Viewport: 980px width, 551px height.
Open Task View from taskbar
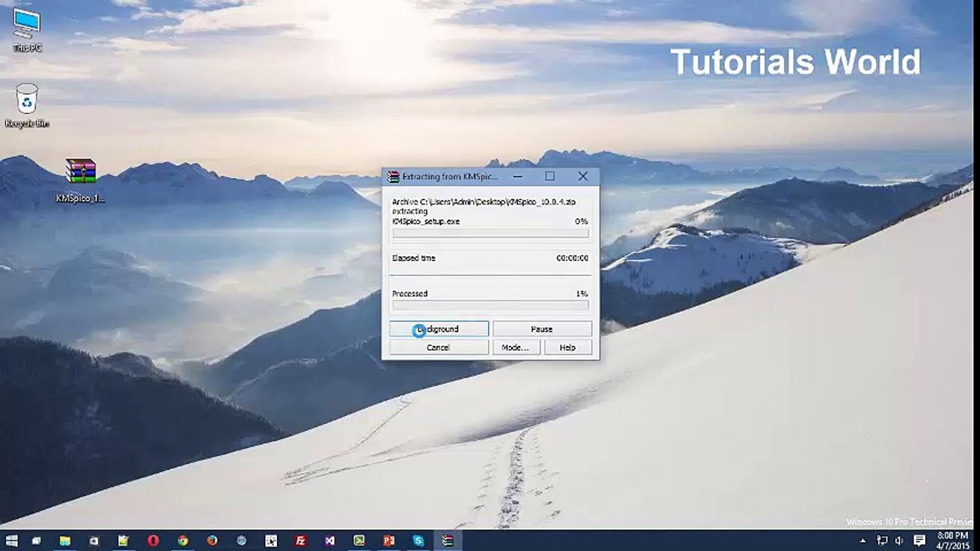coord(36,540)
